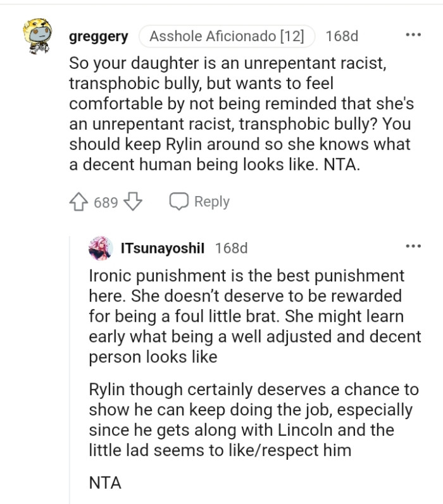Tap the paragraph beginning 'Ironic punishment'

coord(255,316)
